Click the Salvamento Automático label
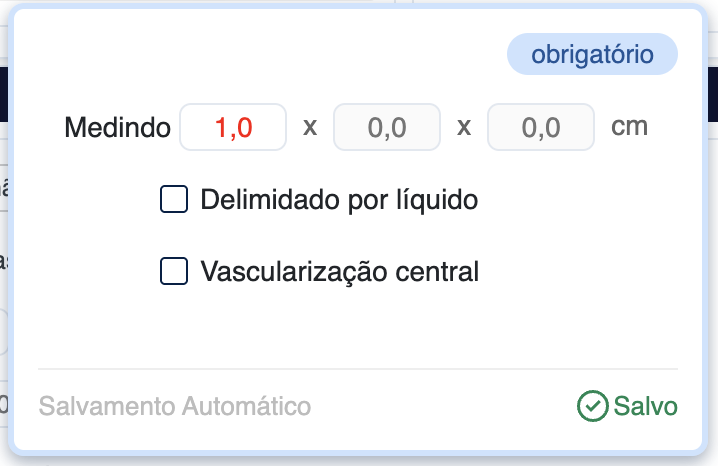Screen dimensions: 718x466 175,407
